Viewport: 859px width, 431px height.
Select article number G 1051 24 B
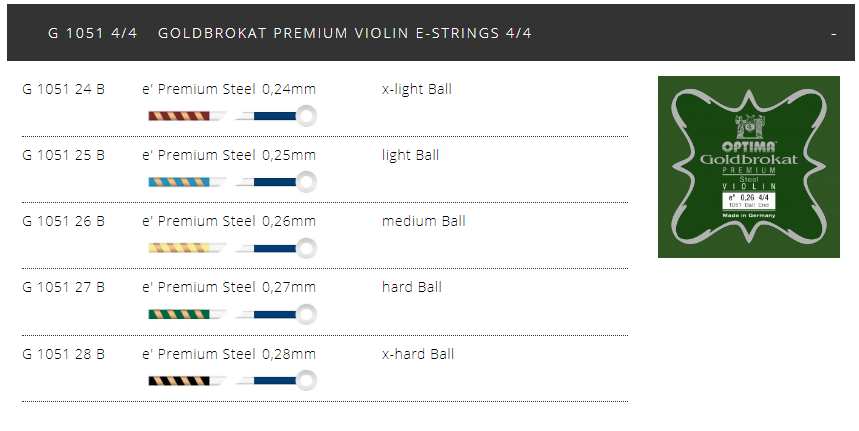coord(63,89)
